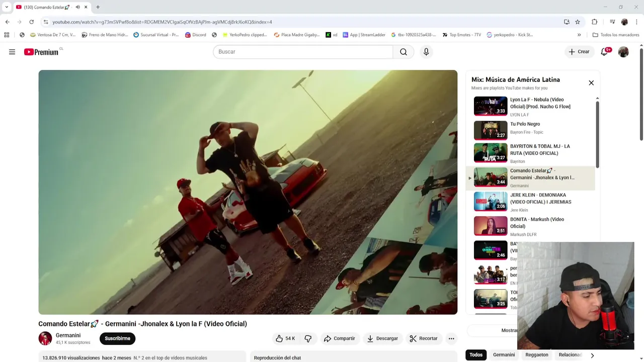
Task: Open the Freno de Mano Hidr bookmark
Action: (x=105, y=35)
